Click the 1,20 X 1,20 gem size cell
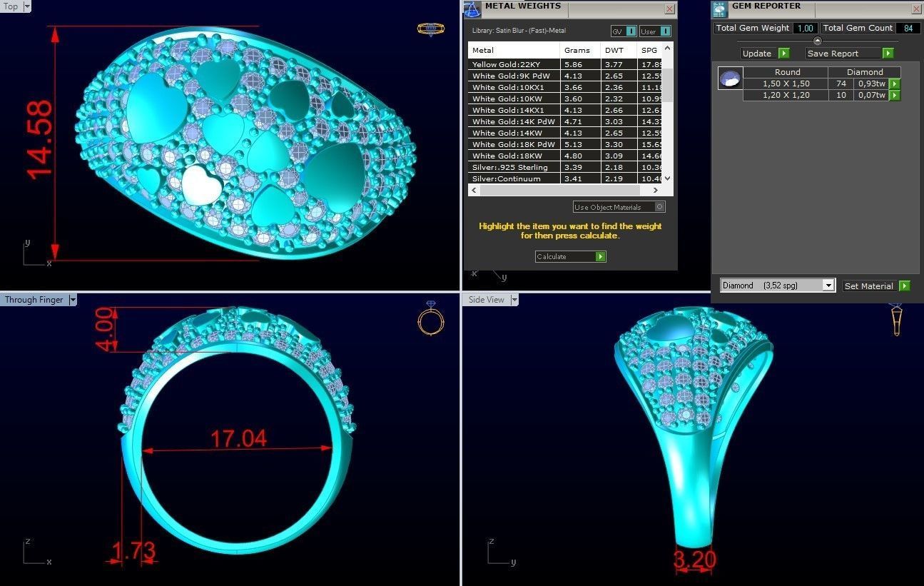Viewport: 924px width, 586px height. click(x=786, y=95)
